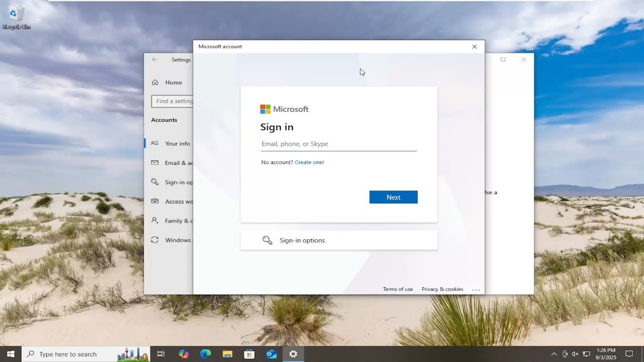Click the Windows Start button

pyautogui.click(x=10, y=354)
